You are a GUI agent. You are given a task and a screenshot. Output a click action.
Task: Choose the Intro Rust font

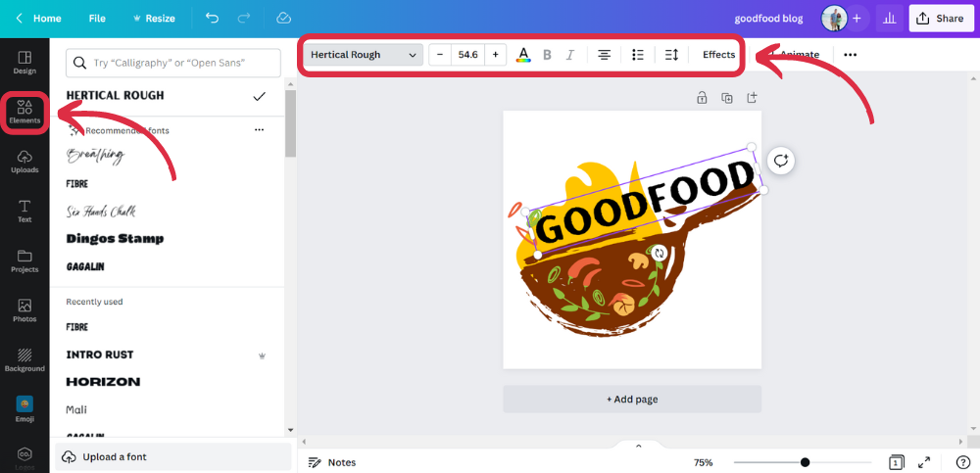[x=100, y=355]
